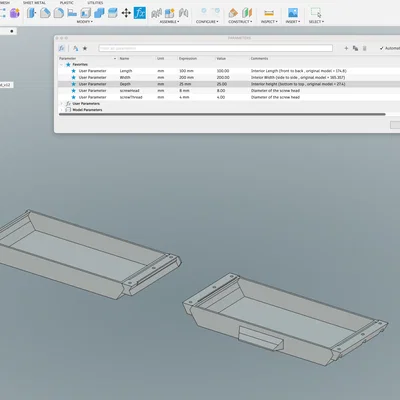Click the Insert image icon

click(x=293, y=13)
